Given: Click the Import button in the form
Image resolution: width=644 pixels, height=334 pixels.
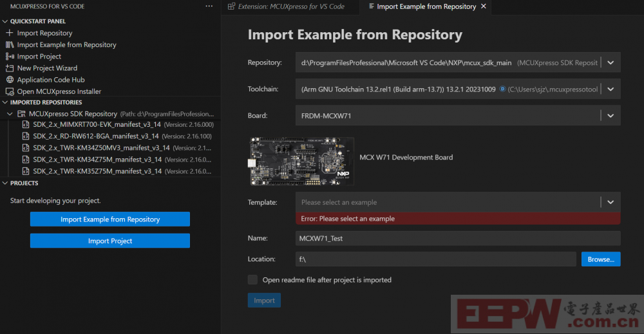Looking at the screenshot, I should [264, 301].
